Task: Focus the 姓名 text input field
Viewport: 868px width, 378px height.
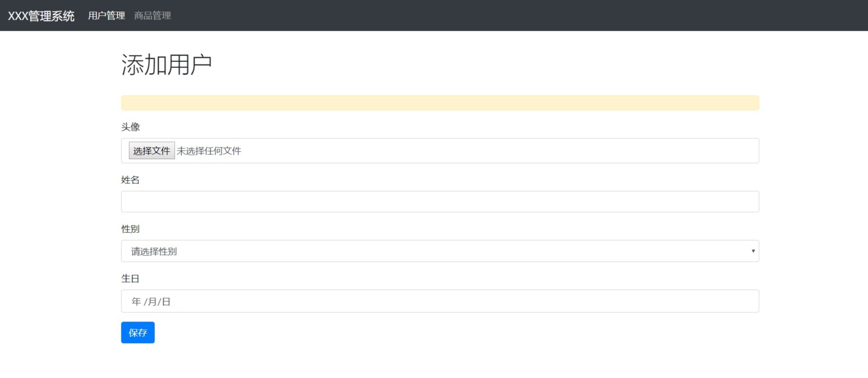Action: (440, 202)
